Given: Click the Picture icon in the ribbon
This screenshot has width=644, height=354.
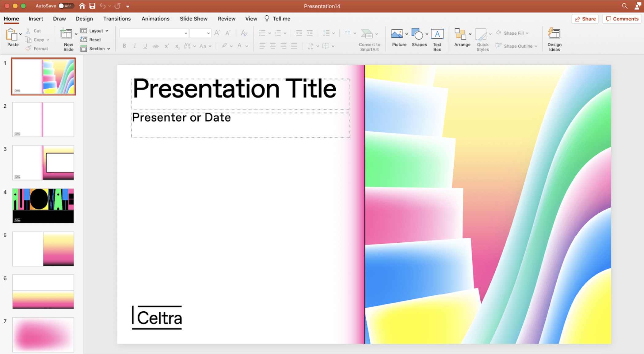Looking at the screenshot, I should (397, 34).
